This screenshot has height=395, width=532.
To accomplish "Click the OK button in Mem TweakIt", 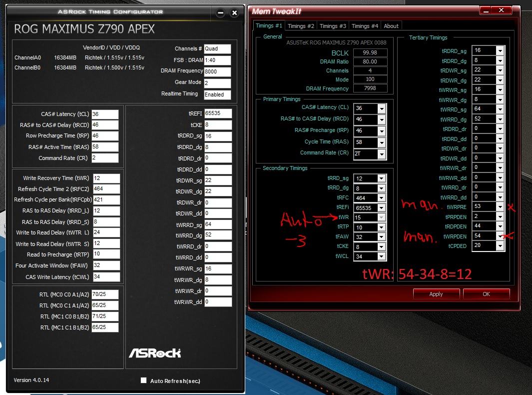I will (x=486, y=294).
